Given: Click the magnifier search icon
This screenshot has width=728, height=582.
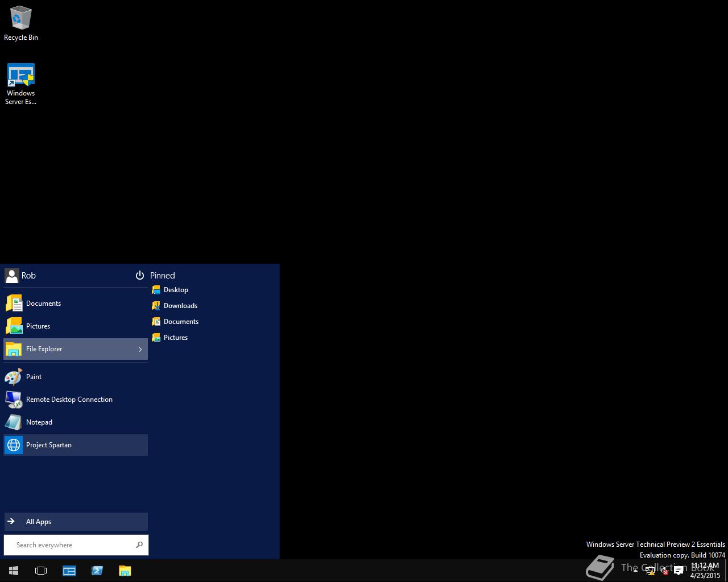Looking at the screenshot, I should point(139,545).
